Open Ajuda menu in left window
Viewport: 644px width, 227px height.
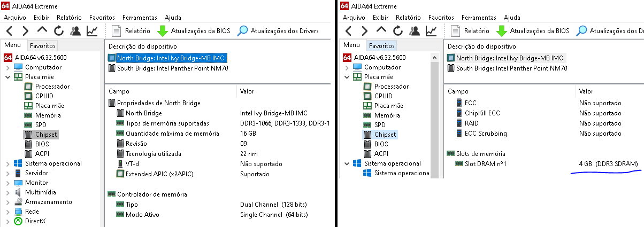coord(173,18)
